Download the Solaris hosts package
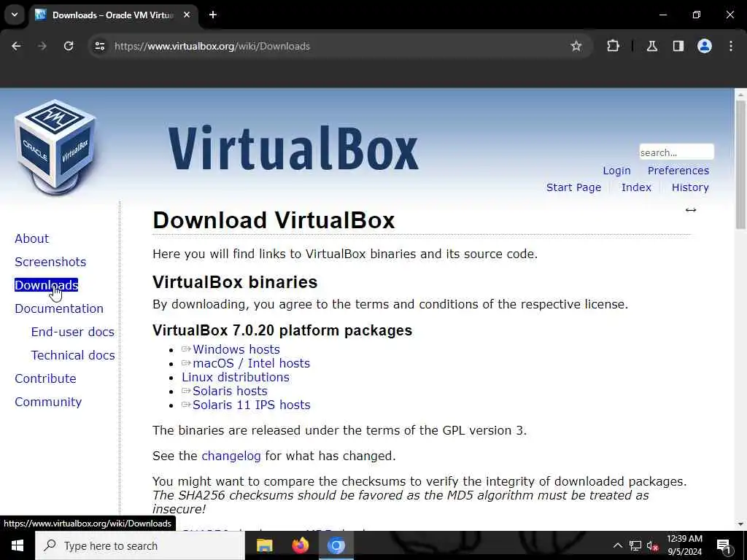 230,391
